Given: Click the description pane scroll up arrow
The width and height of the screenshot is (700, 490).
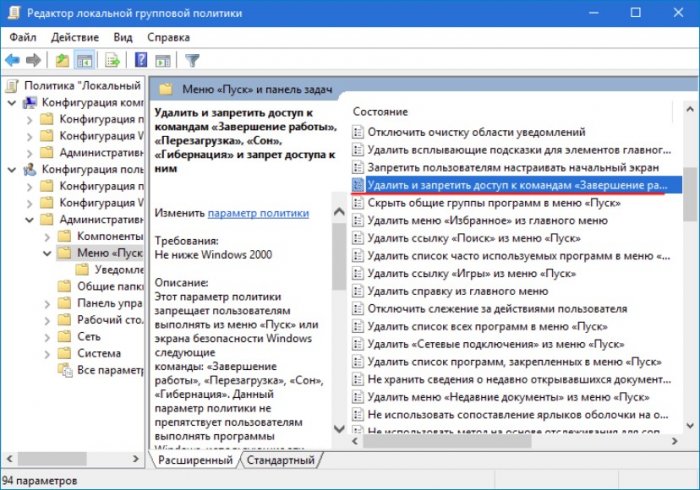Looking at the screenshot, I should [339, 212].
